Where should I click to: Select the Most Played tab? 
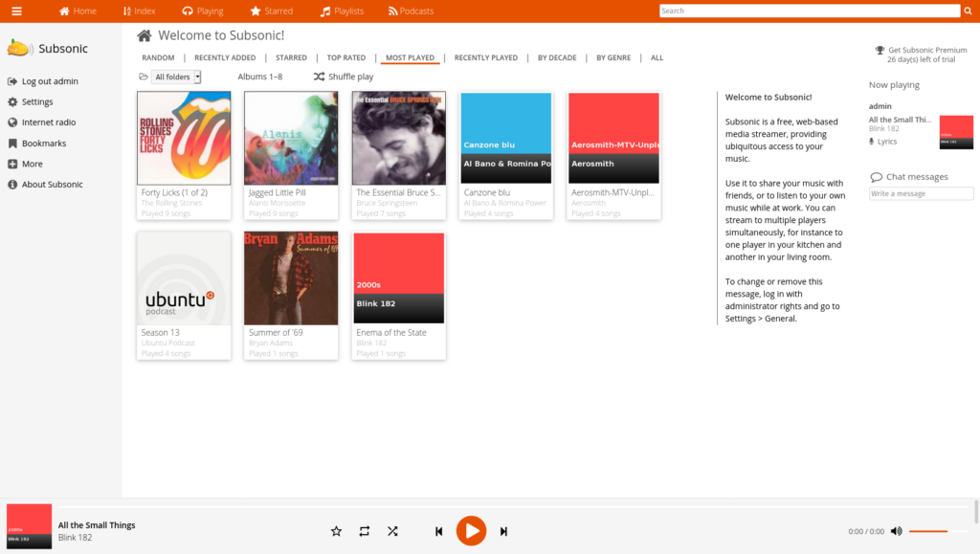click(x=410, y=57)
